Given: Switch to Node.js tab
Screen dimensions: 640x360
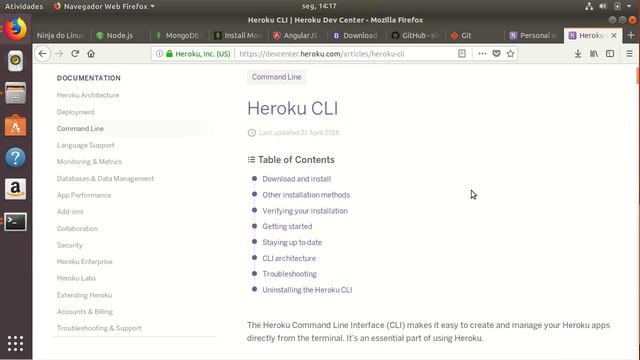Looking at the screenshot, I should pyautogui.click(x=120, y=36).
